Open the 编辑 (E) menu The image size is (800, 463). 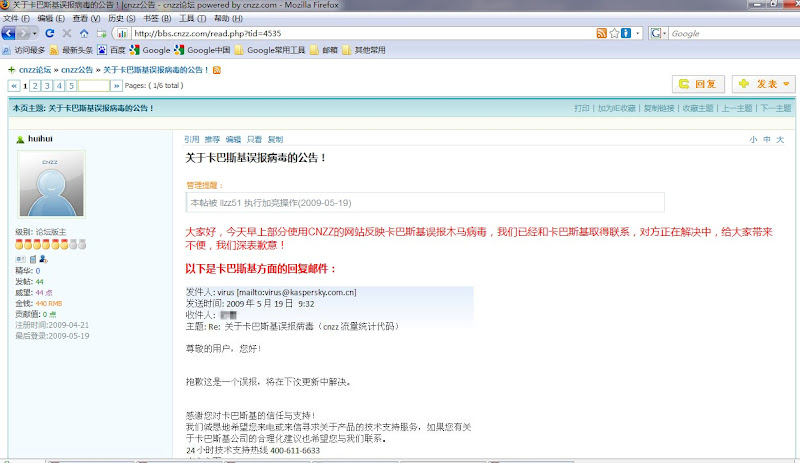click(x=51, y=18)
